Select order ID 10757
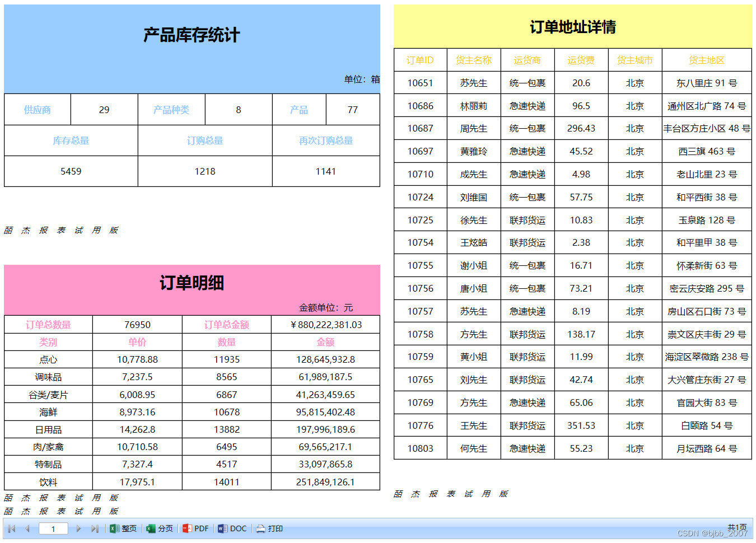Viewport: 756px width, 543px height. (x=420, y=311)
